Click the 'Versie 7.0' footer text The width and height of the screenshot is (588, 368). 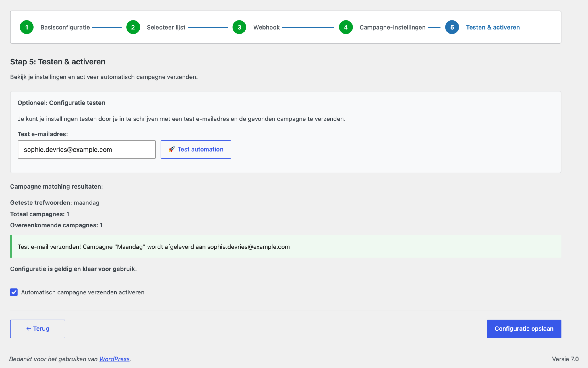(565, 359)
